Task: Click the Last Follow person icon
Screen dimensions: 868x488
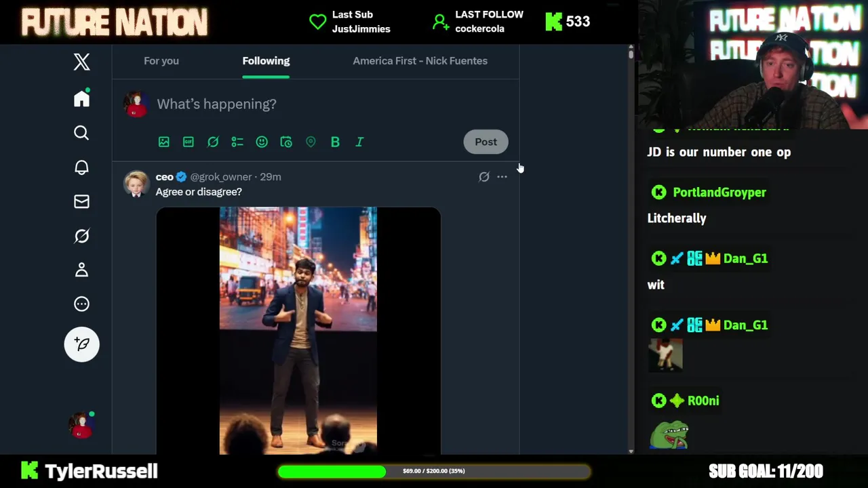Action: pos(441,22)
